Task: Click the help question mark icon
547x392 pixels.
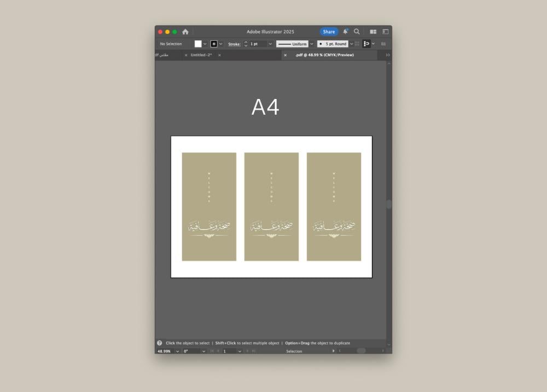Action: point(160,343)
